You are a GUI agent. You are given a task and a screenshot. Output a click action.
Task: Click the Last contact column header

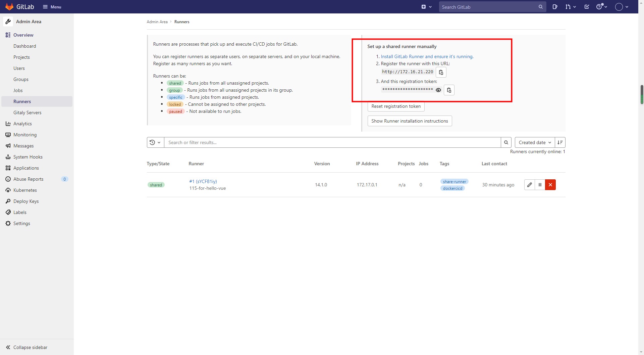(x=494, y=164)
